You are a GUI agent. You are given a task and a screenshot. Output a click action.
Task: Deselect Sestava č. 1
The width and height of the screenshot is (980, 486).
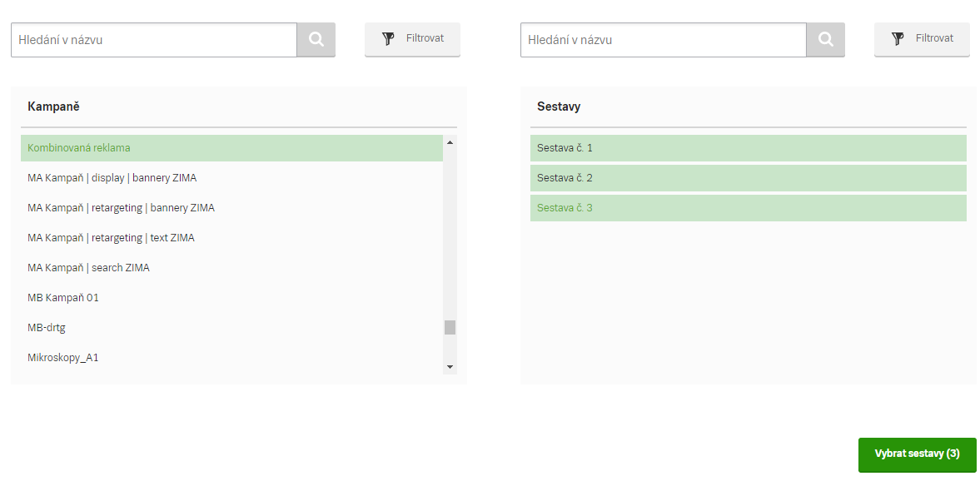click(749, 148)
